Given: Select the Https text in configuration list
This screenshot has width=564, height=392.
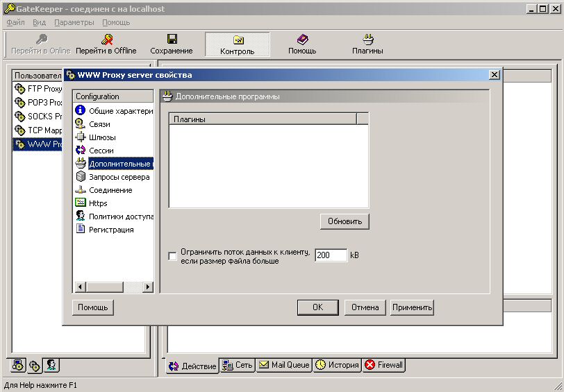Looking at the screenshot, I should 98,203.
